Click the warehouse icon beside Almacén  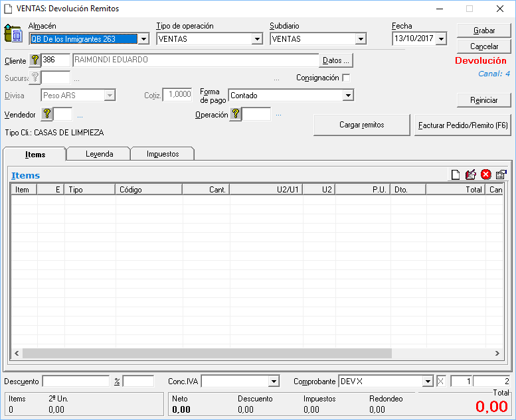(x=13, y=33)
